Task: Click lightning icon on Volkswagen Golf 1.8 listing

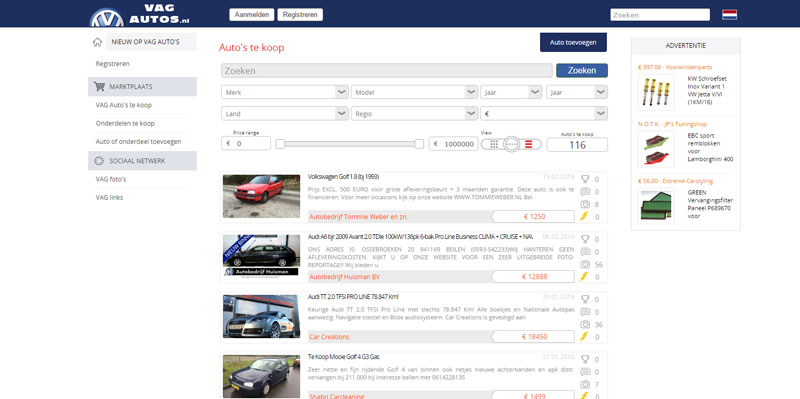Action: click(584, 216)
